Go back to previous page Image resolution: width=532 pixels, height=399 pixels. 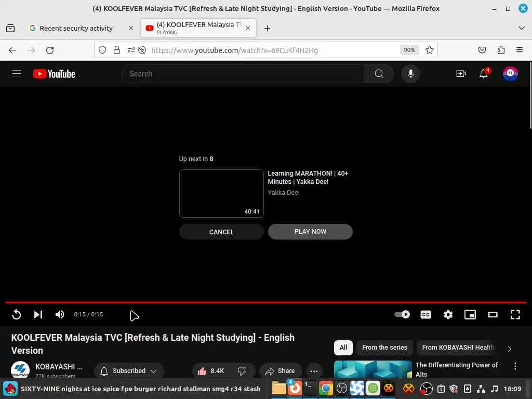12,50
